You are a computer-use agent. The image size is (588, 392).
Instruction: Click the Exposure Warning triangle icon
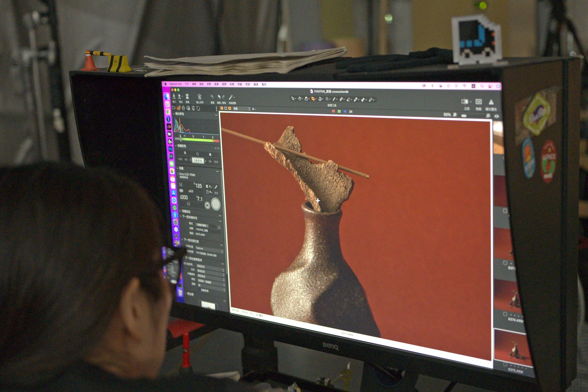click(491, 102)
